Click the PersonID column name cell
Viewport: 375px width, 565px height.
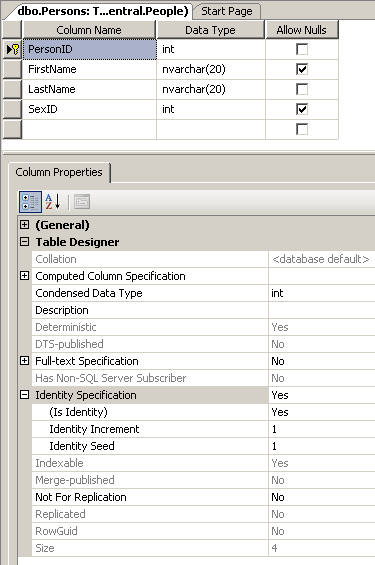[90, 49]
